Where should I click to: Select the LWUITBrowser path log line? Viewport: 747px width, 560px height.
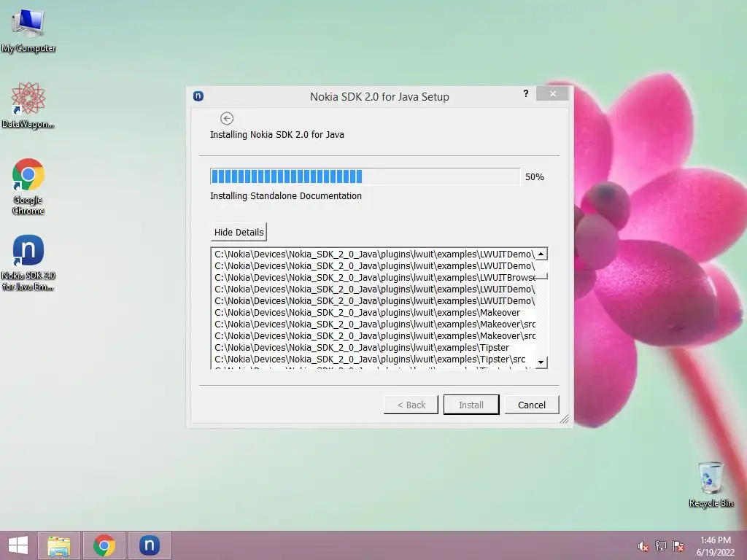click(x=374, y=277)
